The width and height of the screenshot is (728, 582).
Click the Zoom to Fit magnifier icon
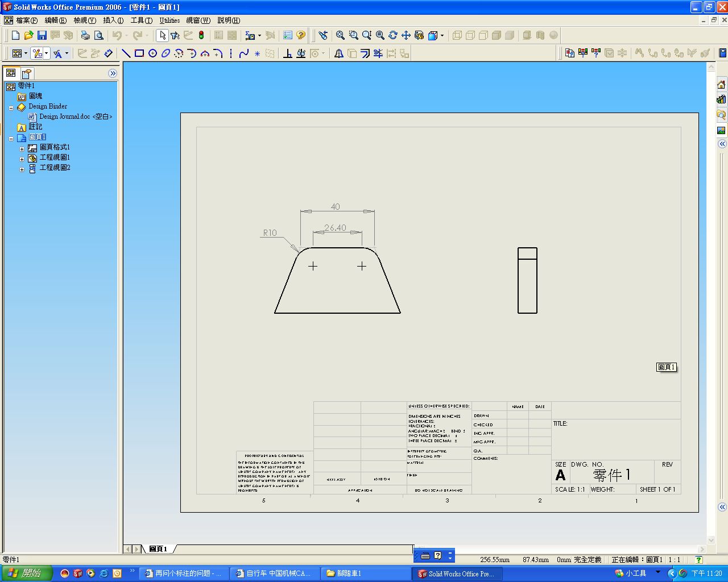pos(340,35)
